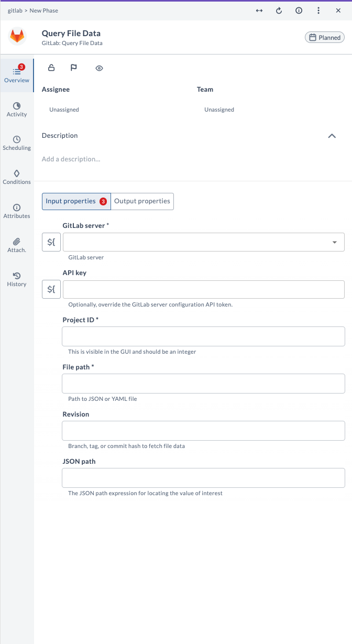Screen dimensions: 352x644
Task: Click the Revision input field
Action: tap(204, 431)
